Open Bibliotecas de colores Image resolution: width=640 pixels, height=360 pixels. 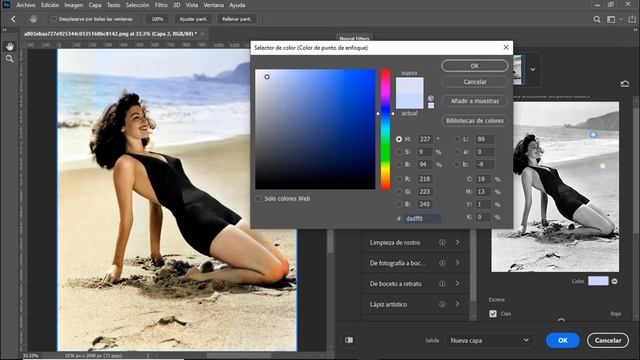pyautogui.click(x=475, y=121)
